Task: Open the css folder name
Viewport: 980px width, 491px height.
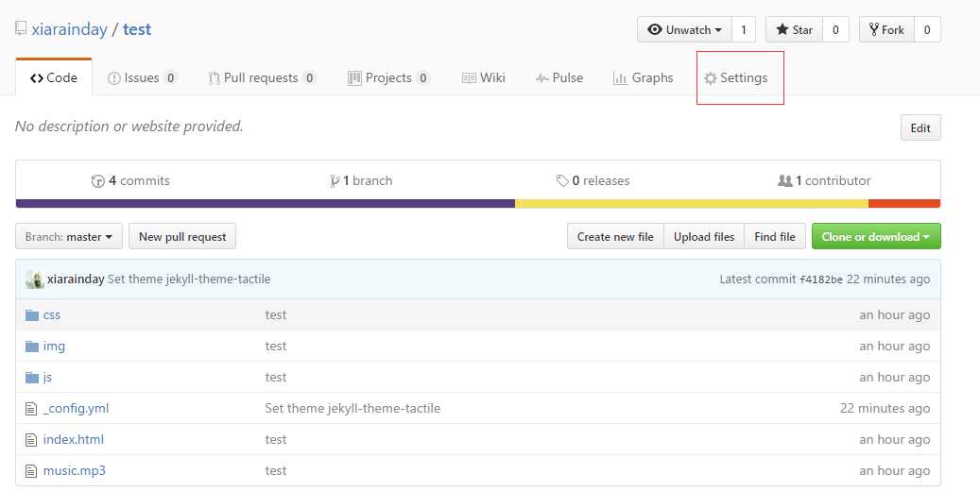Action: 52,314
